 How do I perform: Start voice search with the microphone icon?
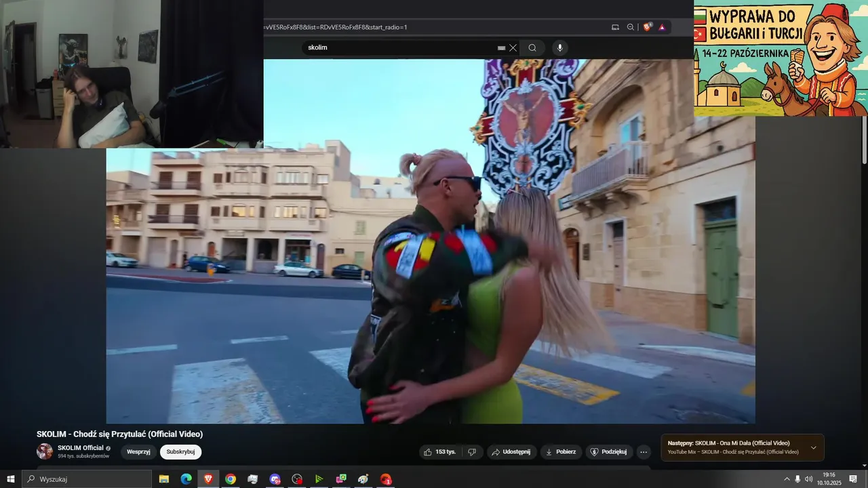click(x=559, y=47)
